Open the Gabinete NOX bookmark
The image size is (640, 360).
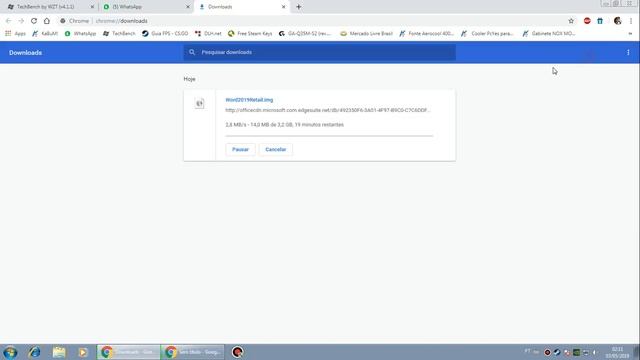point(549,33)
